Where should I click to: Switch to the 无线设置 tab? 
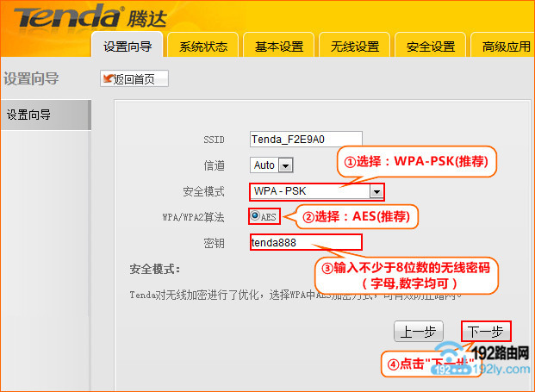pos(354,47)
